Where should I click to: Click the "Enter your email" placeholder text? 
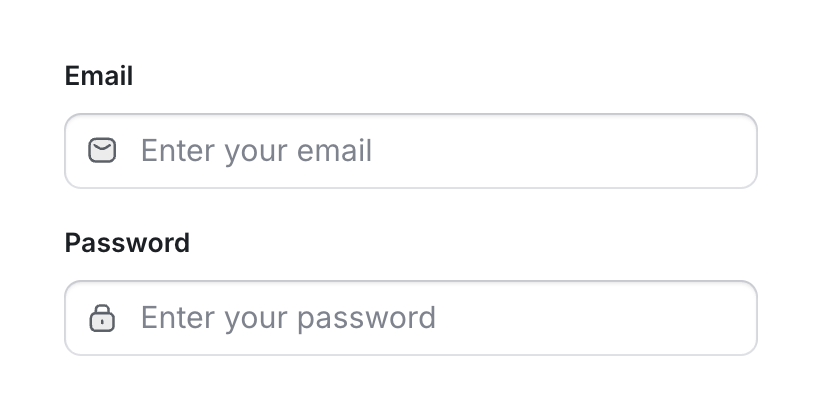[x=256, y=151]
